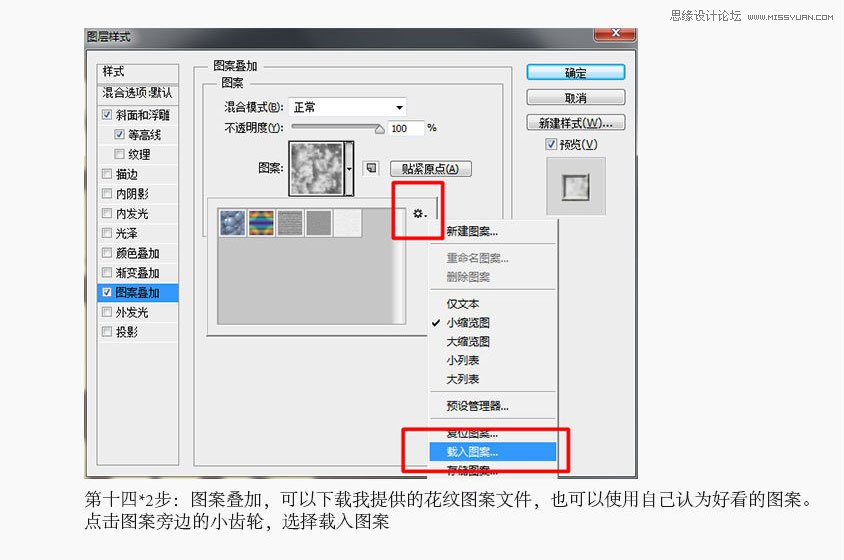Select the blue bubbles pattern thumbnail
The height and width of the screenshot is (560, 844).
point(233,223)
